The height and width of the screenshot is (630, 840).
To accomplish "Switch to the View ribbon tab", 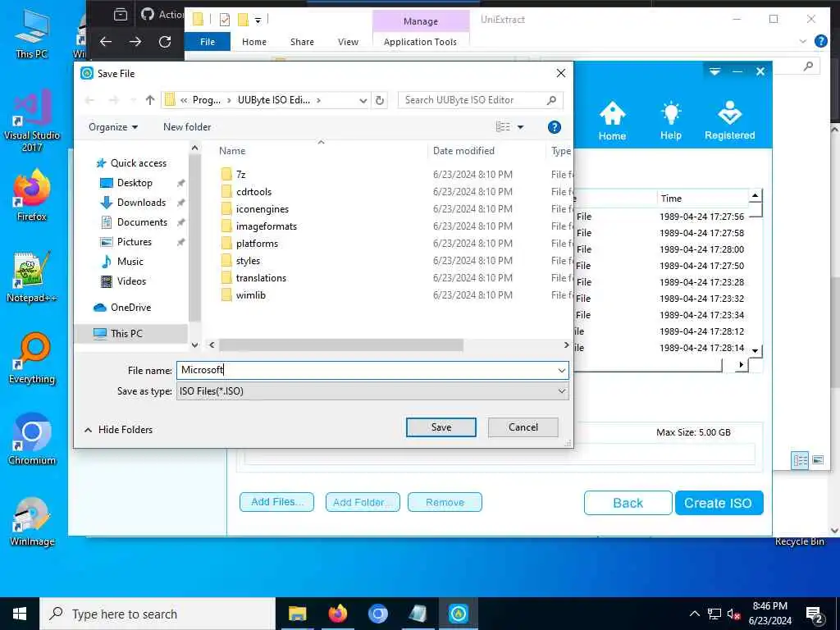I will point(348,42).
